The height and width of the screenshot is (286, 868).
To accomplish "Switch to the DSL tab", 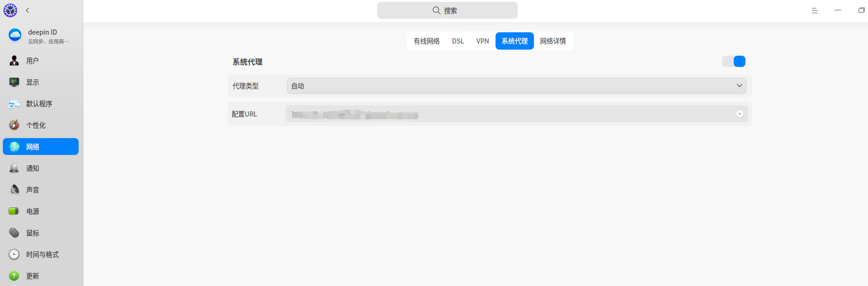I will [x=458, y=41].
